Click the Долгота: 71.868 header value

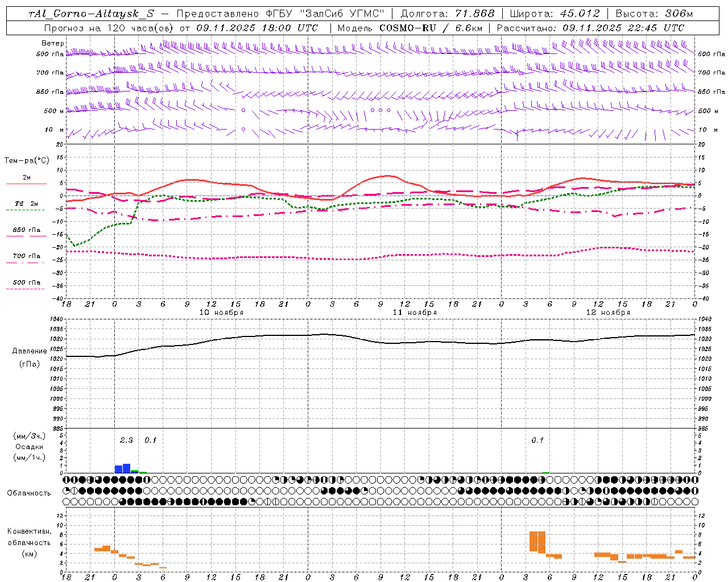[448, 14]
